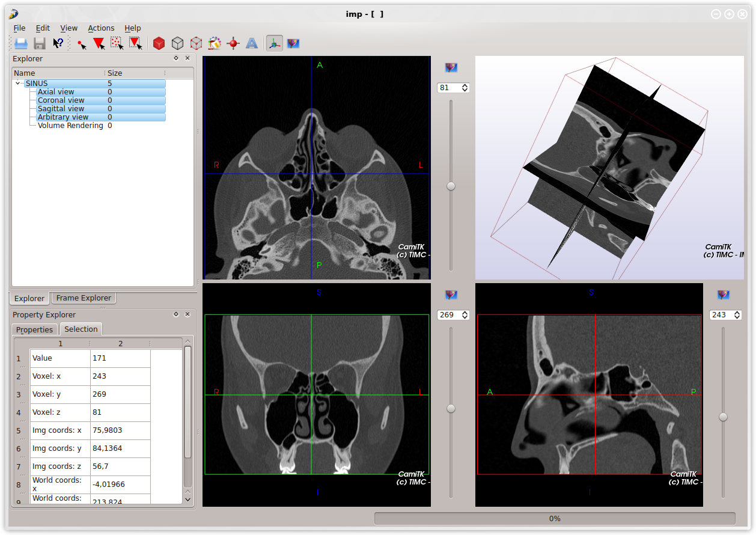The width and height of the screenshot is (756, 535).
Task: Collapse the SINUS tree node
Action: pos(18,84)
